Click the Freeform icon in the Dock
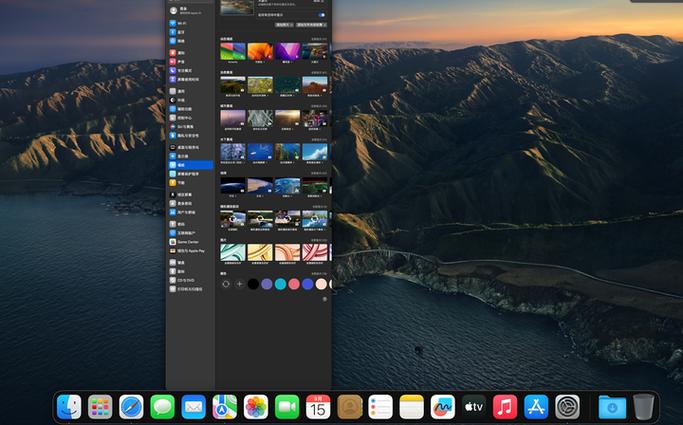 point(442,407)
